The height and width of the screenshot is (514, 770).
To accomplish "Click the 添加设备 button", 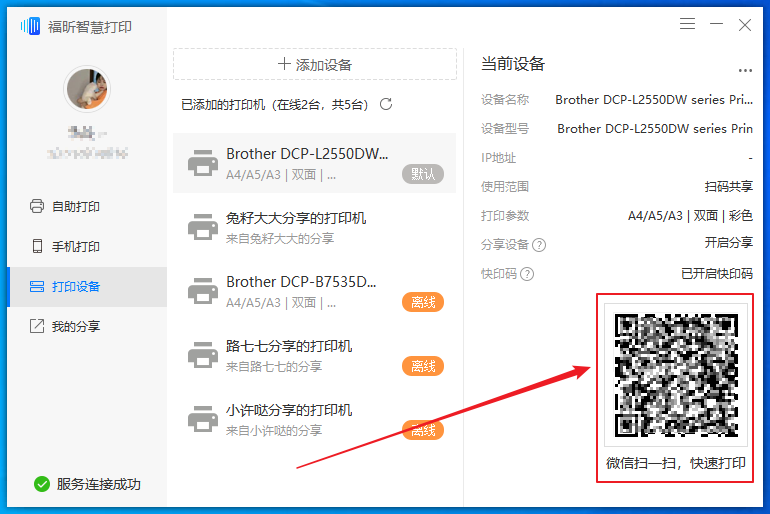I will (315, 64).
